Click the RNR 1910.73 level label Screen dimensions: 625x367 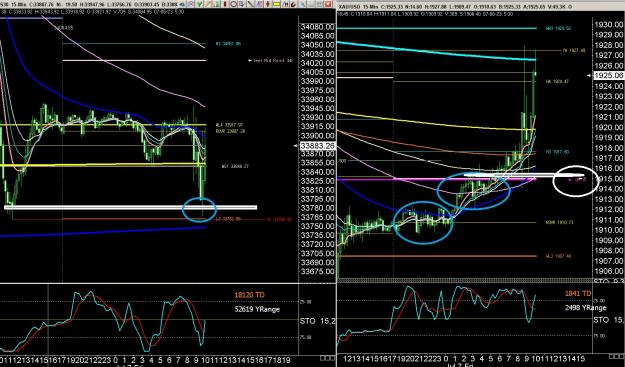[x=559, y=222]
